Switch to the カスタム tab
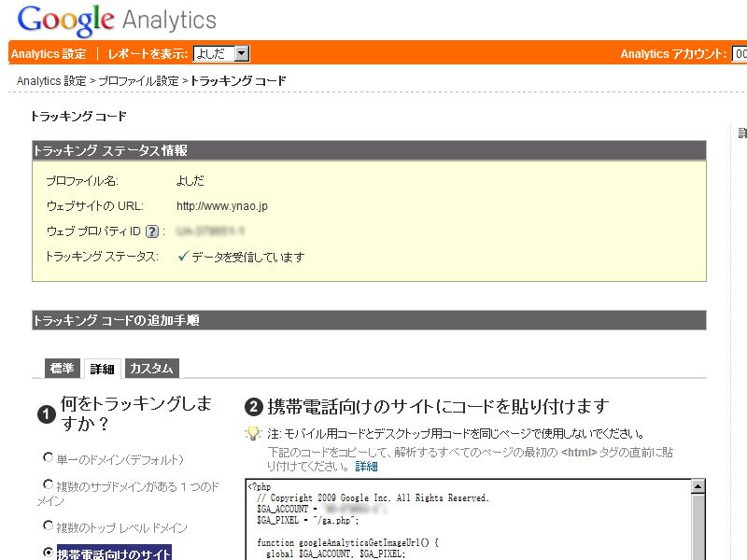 (x=152, y=368)
